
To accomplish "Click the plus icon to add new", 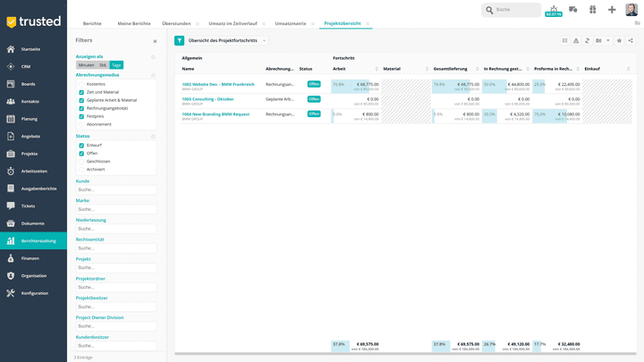I will tap(612, 10).
